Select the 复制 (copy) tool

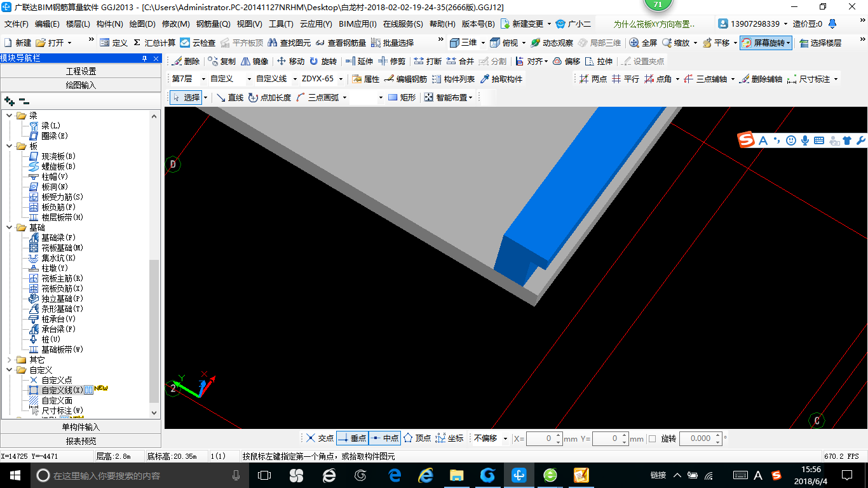[x=221, y=62]
